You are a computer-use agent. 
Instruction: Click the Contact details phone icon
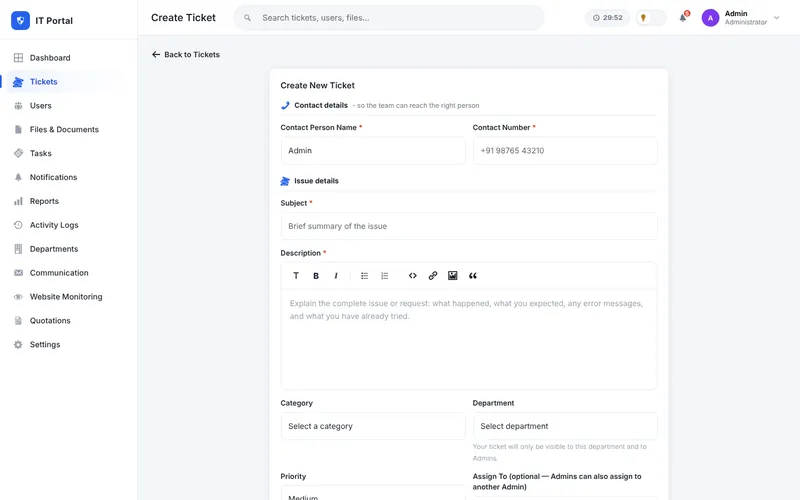coord(285,106)
